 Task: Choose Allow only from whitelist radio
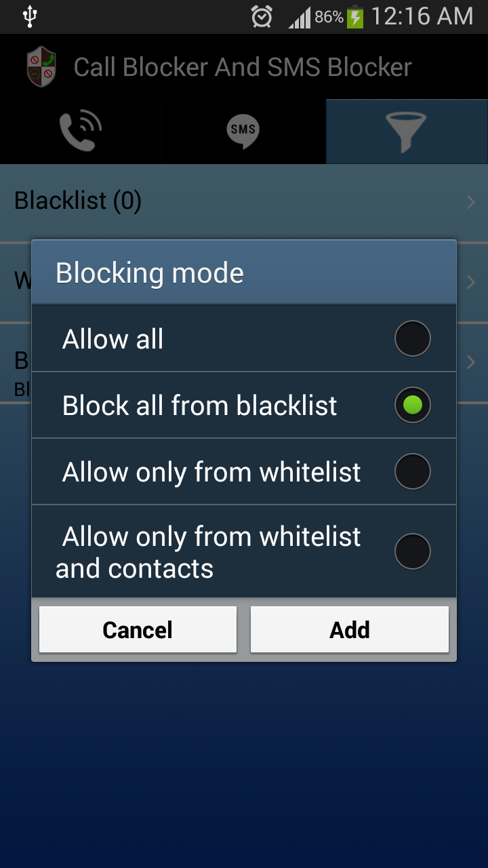413,471
